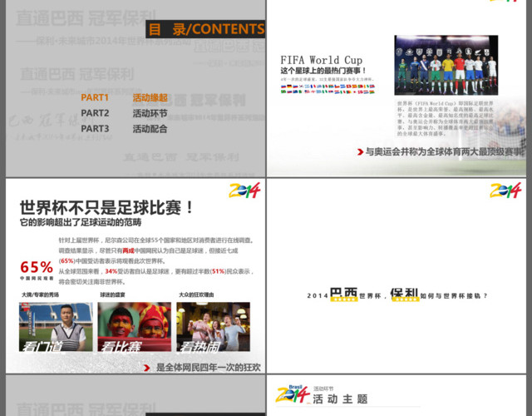Click 2014 logo on 巴西世界杯 question slide
Screen dimensions: 532x416
click(505, 191)
